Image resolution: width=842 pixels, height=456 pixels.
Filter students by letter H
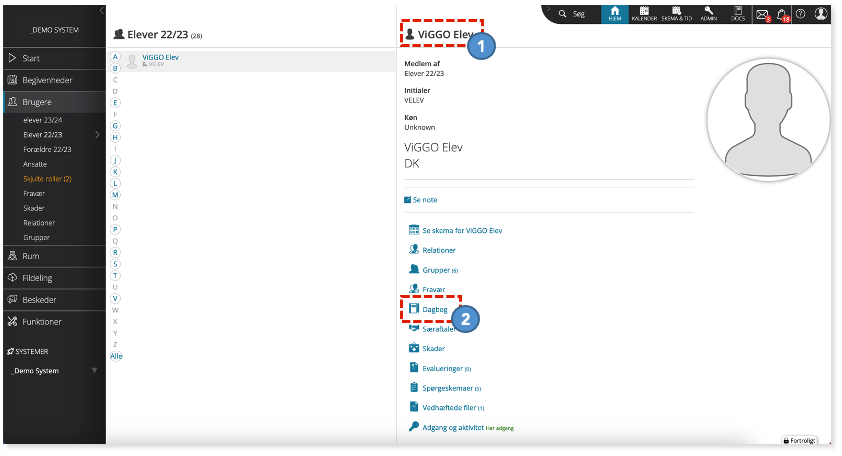pyautogui.click(x=115, y=137)
